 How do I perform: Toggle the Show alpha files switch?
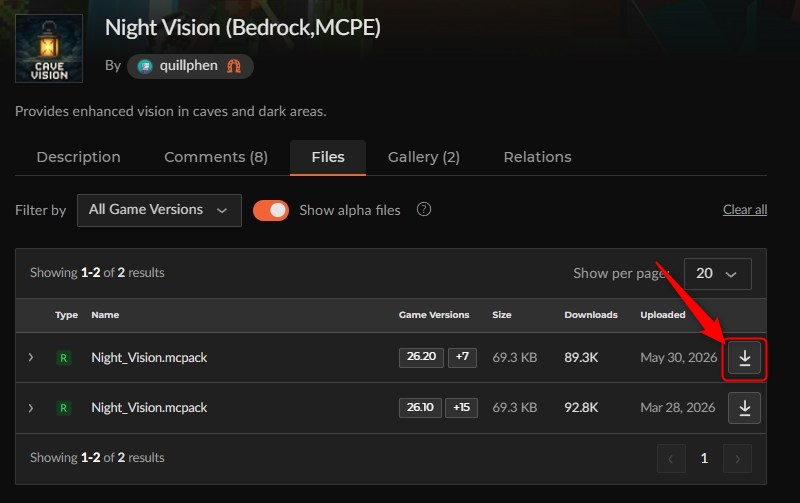(271, 210)
